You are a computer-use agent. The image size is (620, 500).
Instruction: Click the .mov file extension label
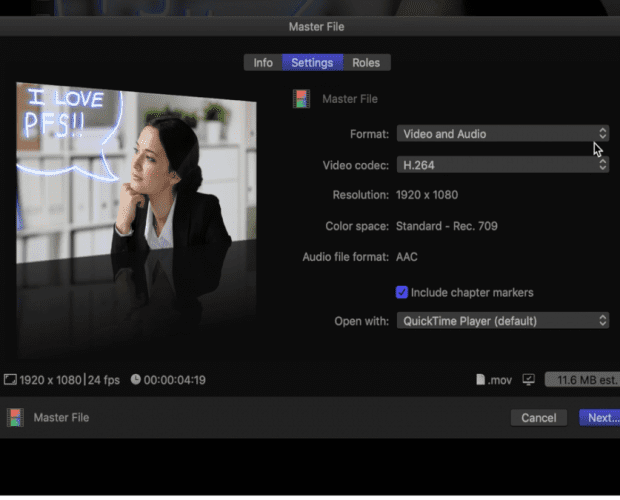click(x=500, y=380)
